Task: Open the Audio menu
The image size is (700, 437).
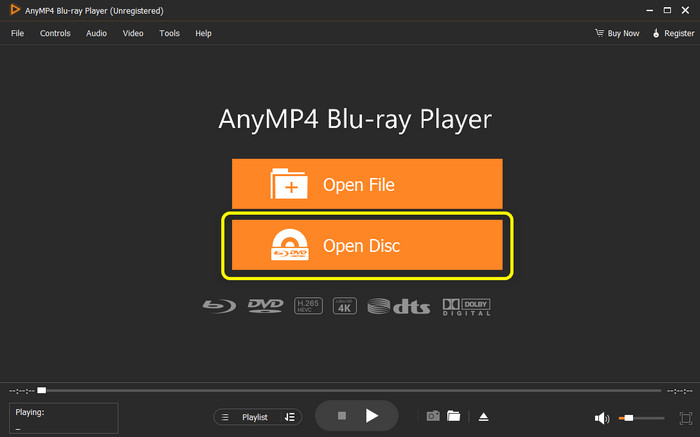Action: tap(96, 33)
